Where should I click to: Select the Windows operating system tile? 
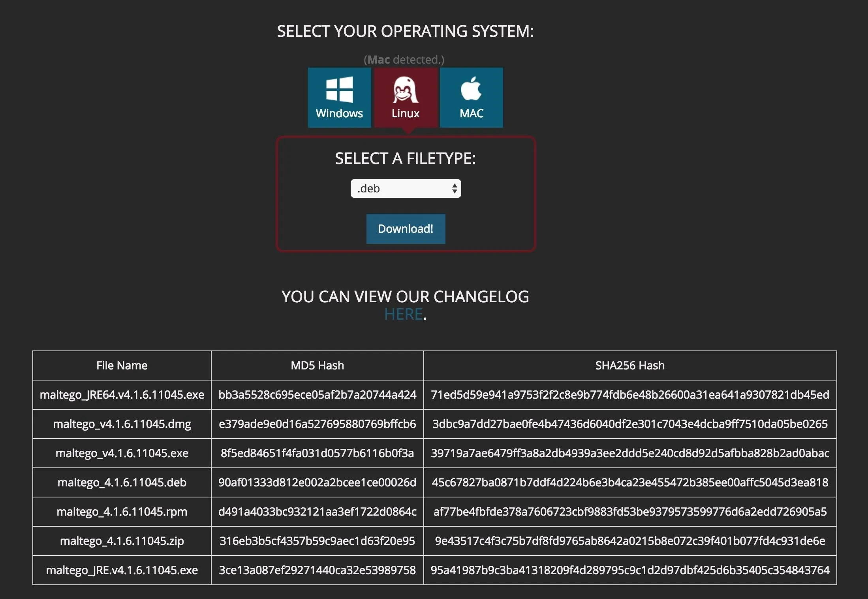(339, 98)
